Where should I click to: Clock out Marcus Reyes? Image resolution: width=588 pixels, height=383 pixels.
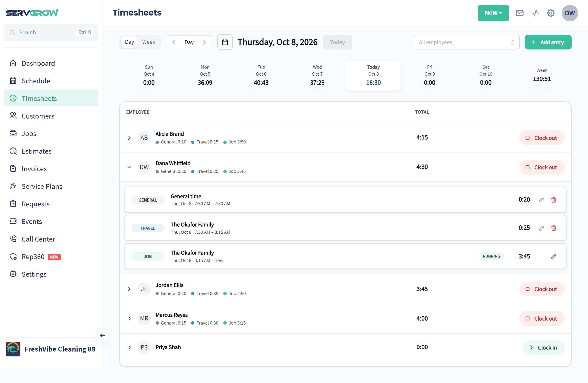[x=542, y=318]
